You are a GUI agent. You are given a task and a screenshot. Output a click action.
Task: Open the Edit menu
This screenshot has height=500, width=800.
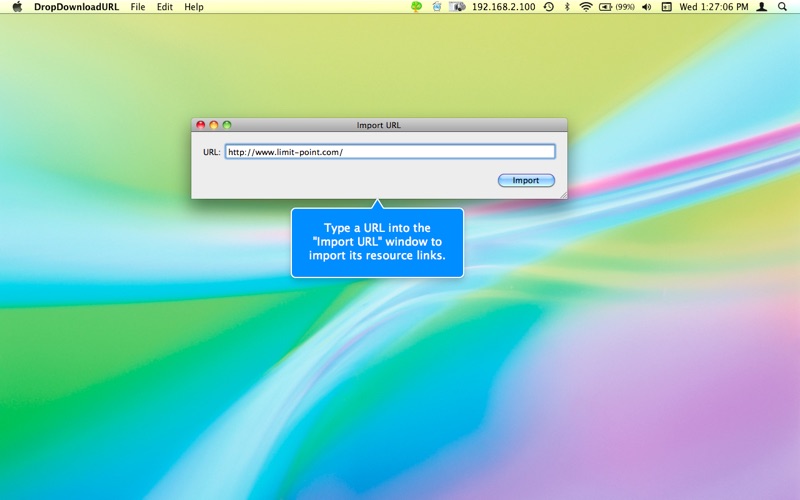tap(164, 7)
